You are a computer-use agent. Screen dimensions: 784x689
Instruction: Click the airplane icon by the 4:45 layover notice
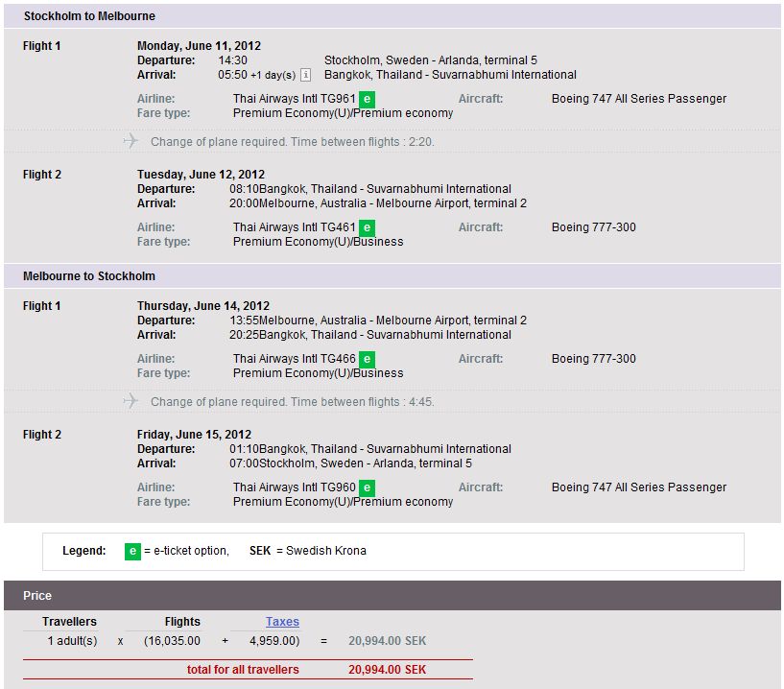(131, 401)
